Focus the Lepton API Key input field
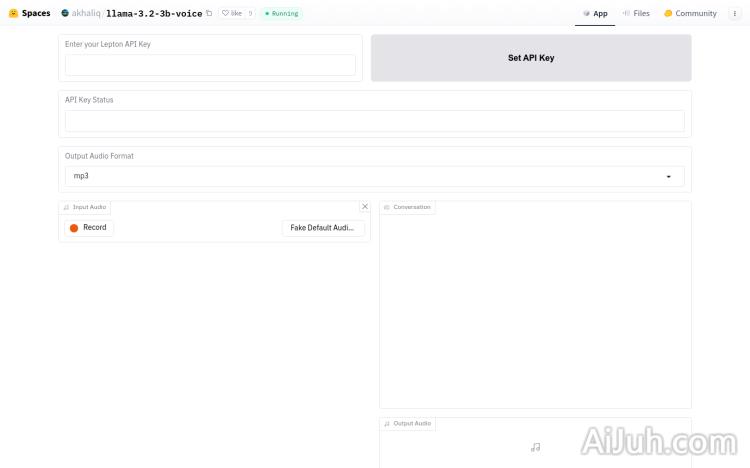The height and width of the screenshot is (468, 750). [210, 65]
